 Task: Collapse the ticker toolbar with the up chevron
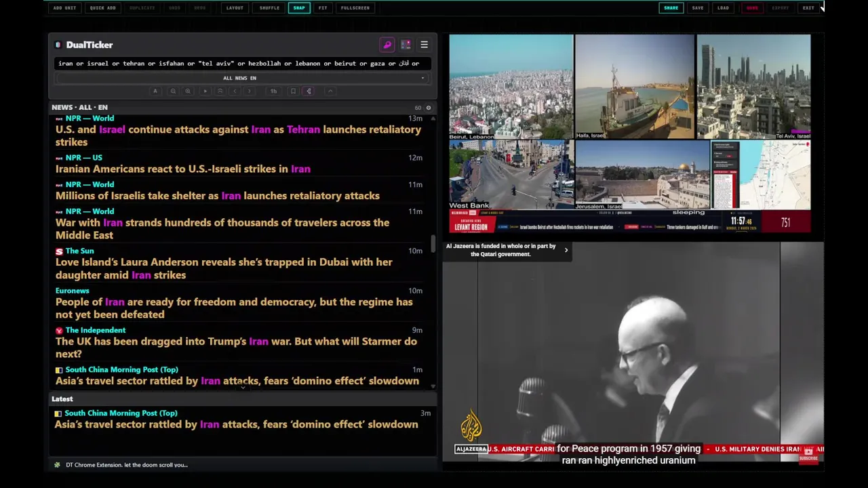(x=330, y=91)
